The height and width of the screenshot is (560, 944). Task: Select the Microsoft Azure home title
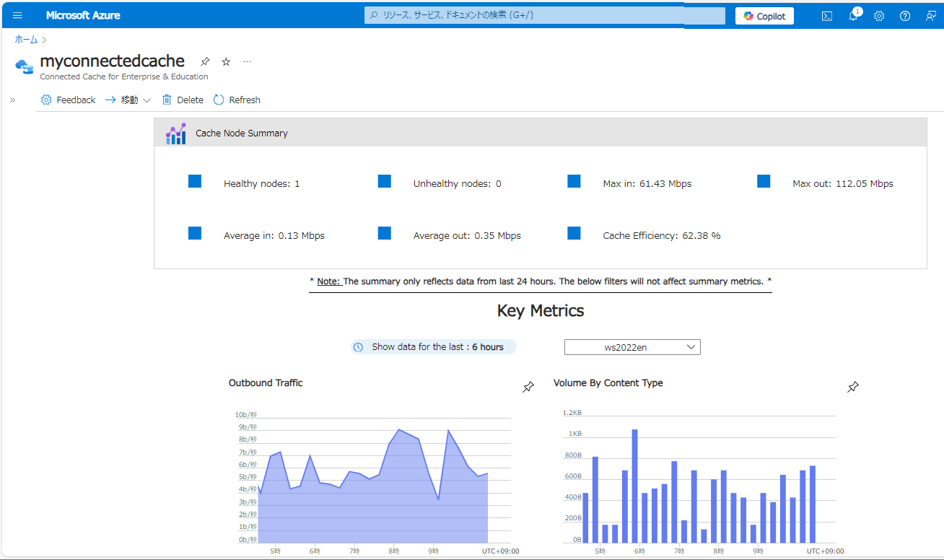83,15
